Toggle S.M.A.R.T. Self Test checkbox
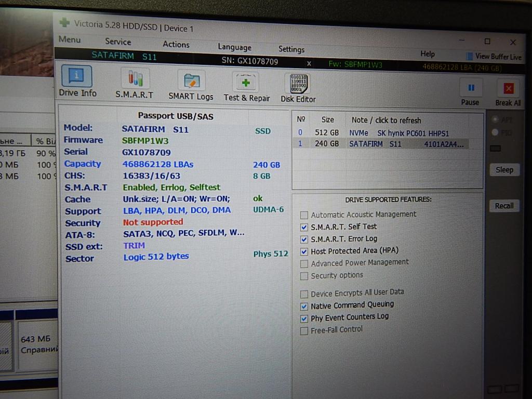Image resolution: width=532 pixels, height=399 pixels. (304, 227)
